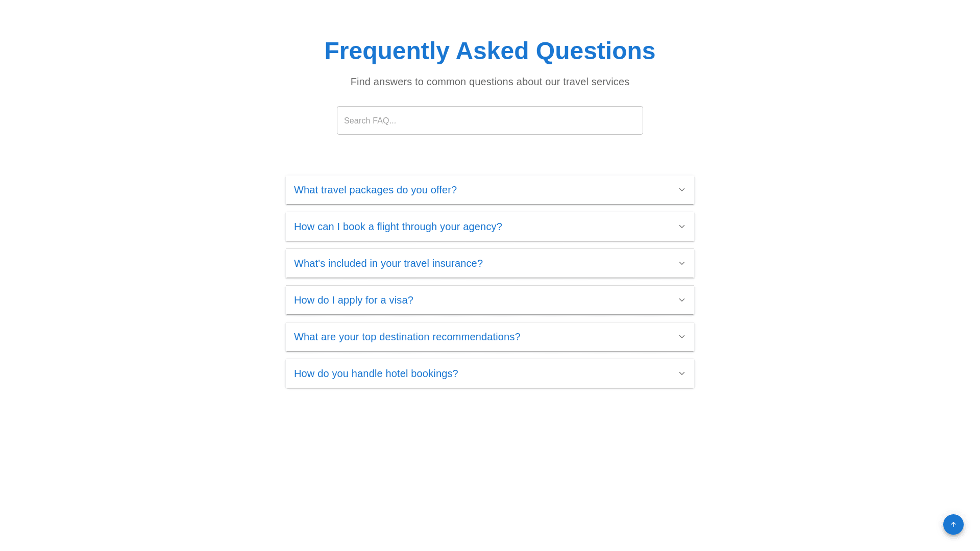
Task: Click the subtitle about travel services
Action: [x=489, y=82]
